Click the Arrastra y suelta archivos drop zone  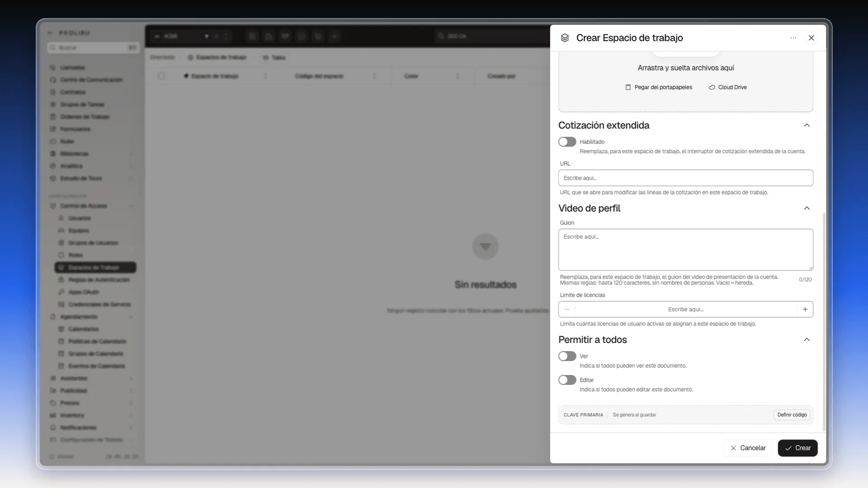685,81
